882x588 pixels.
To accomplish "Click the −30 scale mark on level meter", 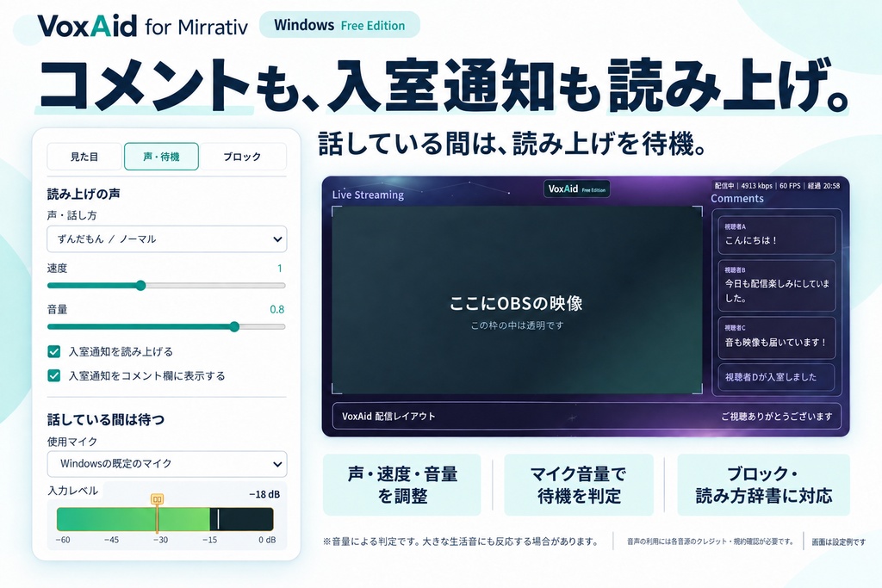I will [x=160, y=540].
